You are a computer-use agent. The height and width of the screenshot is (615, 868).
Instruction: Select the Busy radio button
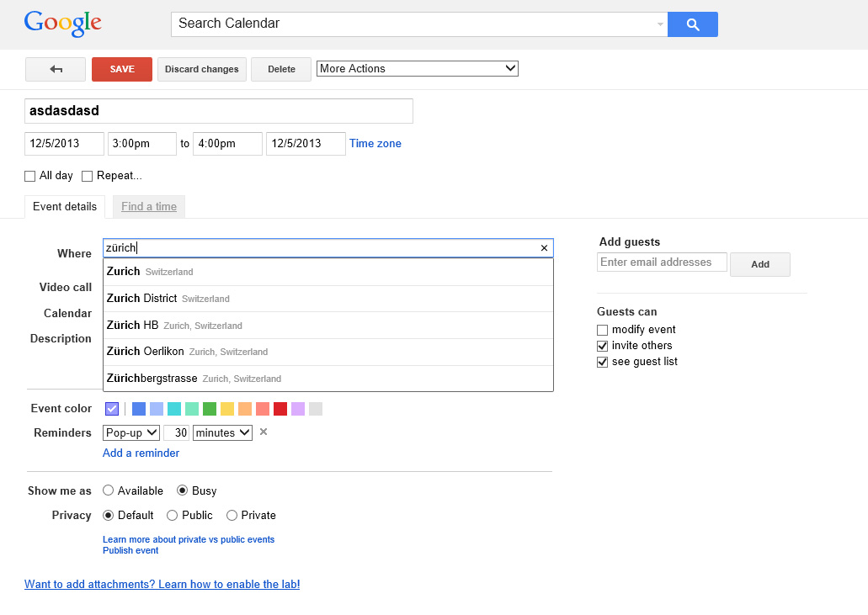pyautogui.click(x=182, y=490)
